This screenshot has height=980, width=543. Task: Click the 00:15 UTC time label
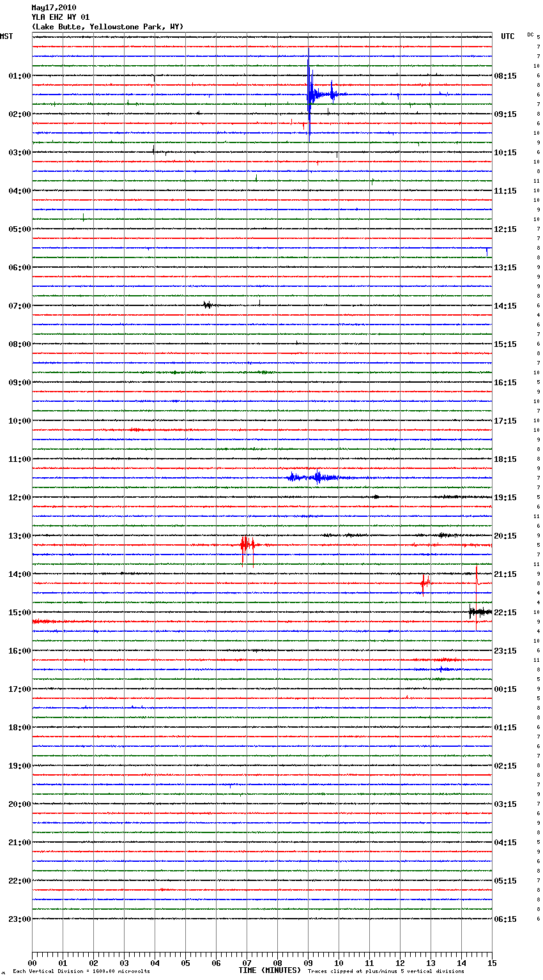point(505,689)
